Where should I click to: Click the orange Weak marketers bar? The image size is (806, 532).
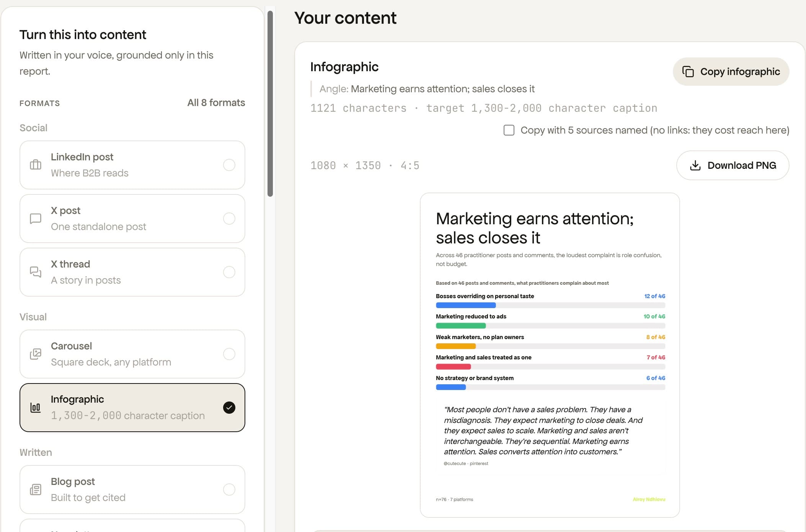(x=456, y=346)
